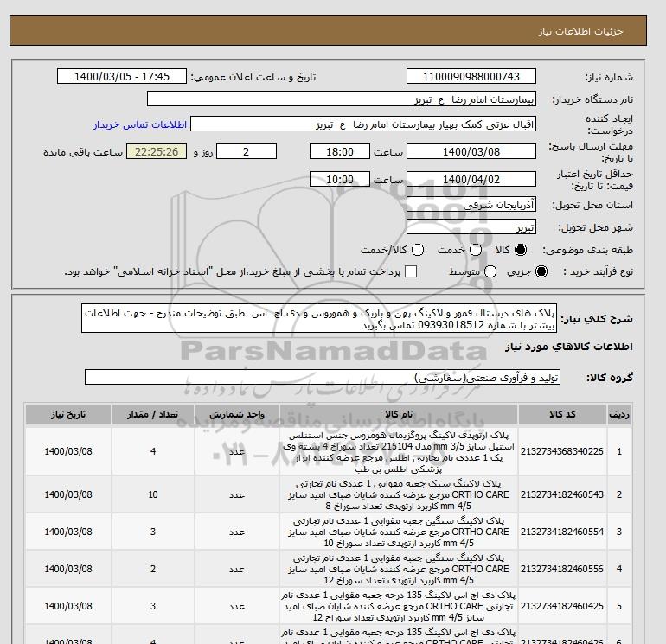Click the validity time 10:00 field

click(x=340, y=179)
